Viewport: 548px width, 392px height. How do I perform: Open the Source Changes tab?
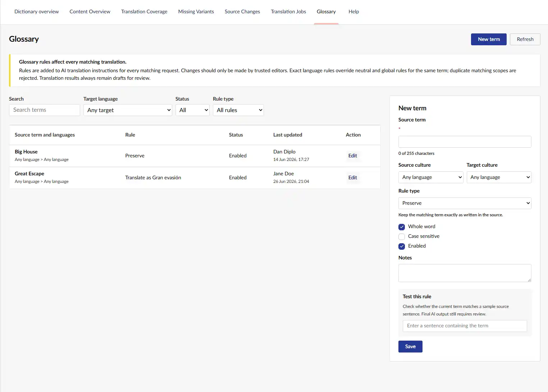coord(242,11)
